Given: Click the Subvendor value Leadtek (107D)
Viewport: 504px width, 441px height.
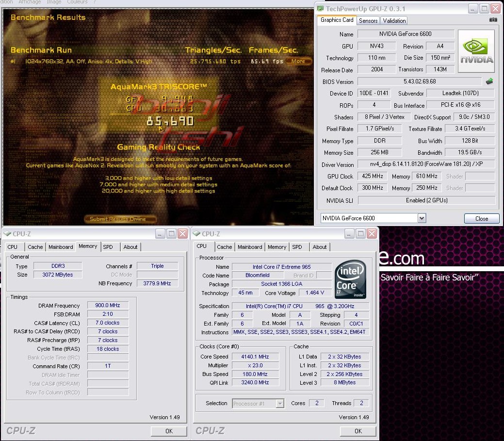Looking at the screenshot, I should pyautogui.click(x=460, y=93).
